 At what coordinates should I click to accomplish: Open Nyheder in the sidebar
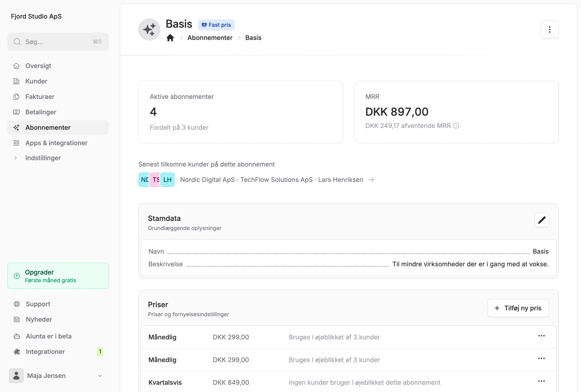coord(58,320)
